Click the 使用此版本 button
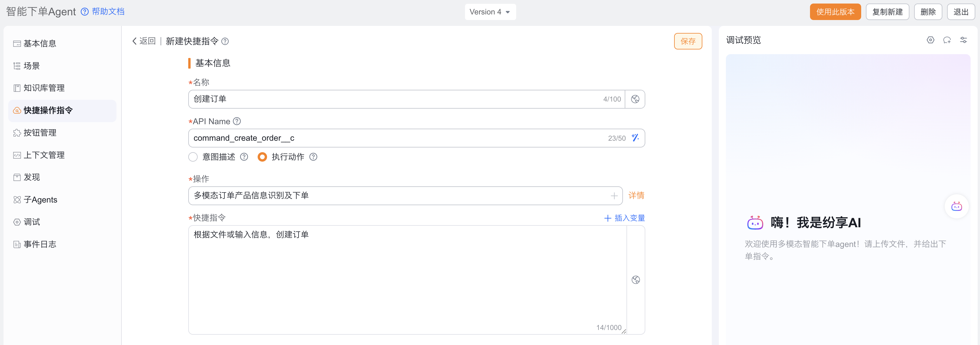This screenshot has height=345, width=980. (835, 12)
